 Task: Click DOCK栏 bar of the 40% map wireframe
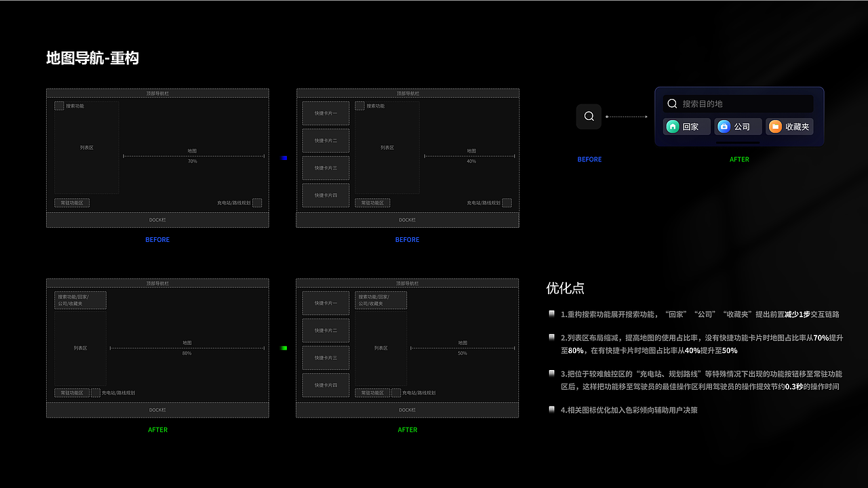408,220
